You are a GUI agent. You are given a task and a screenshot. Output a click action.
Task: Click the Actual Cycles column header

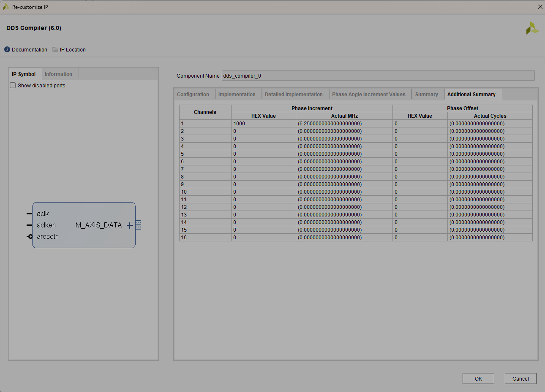490,116
